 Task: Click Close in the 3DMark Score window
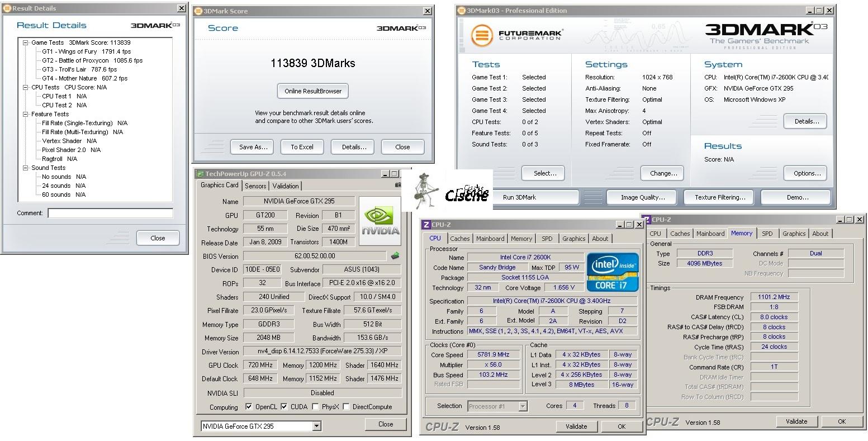[402, 147]
